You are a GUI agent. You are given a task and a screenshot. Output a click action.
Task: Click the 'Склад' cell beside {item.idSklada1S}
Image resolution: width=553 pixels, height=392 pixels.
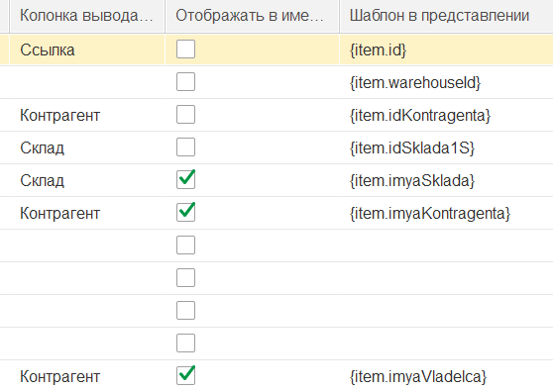tap(87, 147)
